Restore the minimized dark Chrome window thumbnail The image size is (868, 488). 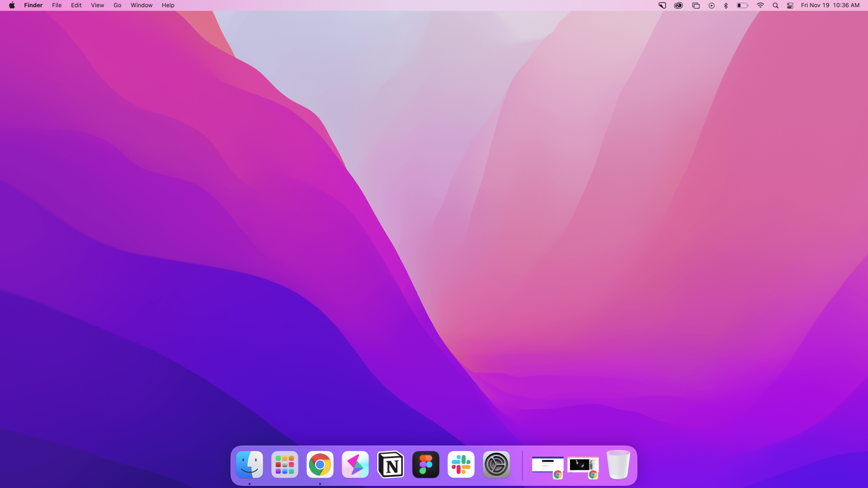click(583, 465)
